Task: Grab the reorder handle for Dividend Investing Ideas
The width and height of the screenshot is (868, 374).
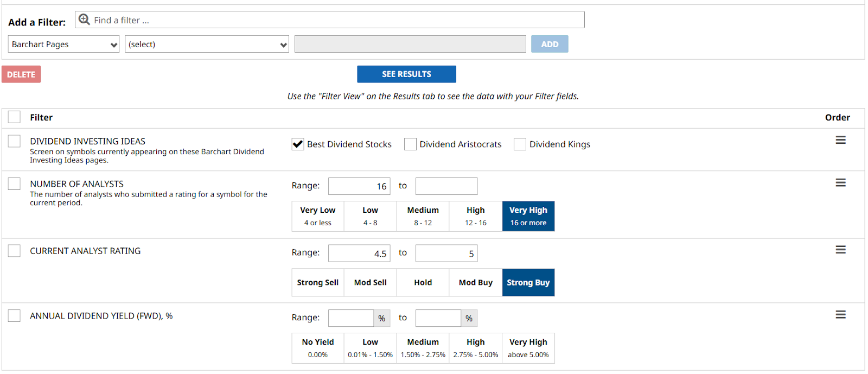Action: tap(840, 141)
